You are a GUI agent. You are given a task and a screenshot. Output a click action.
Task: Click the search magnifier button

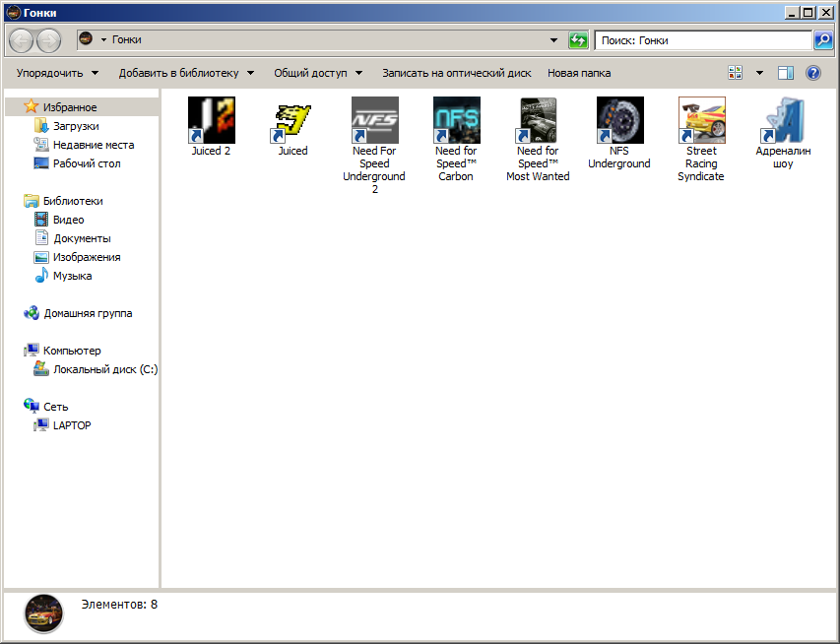[x=823, y=40]
